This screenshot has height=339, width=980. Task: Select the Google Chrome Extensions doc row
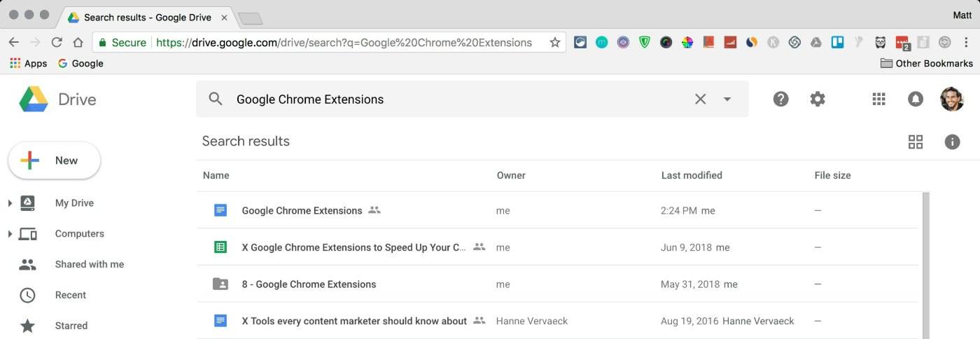click(557, 210)
